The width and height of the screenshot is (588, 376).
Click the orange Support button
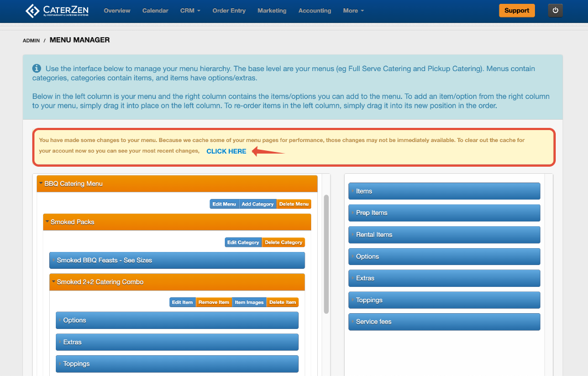click(517, 10)
